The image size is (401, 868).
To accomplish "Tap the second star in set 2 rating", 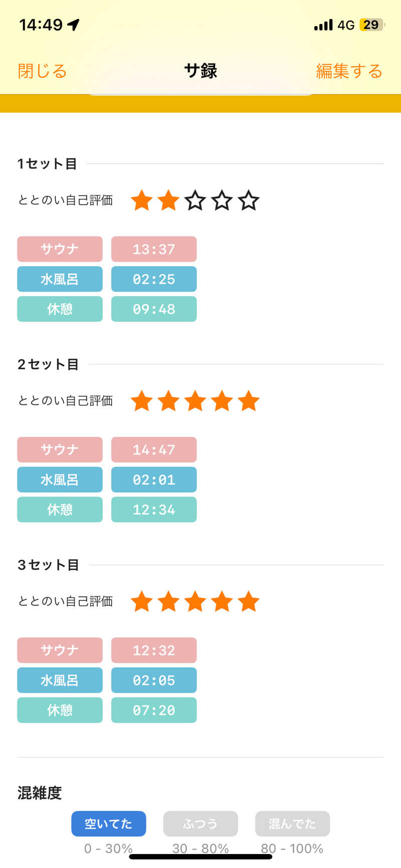I will click(x=168, y=401).
